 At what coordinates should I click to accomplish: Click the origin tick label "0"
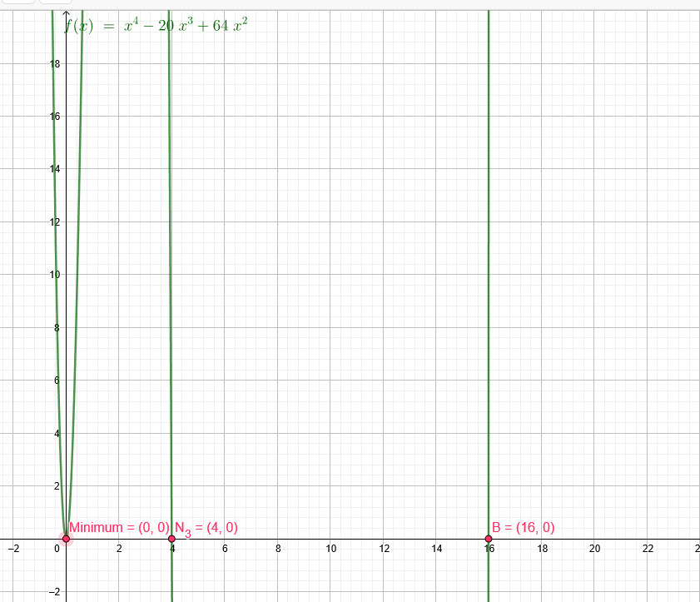pos(57,549)
